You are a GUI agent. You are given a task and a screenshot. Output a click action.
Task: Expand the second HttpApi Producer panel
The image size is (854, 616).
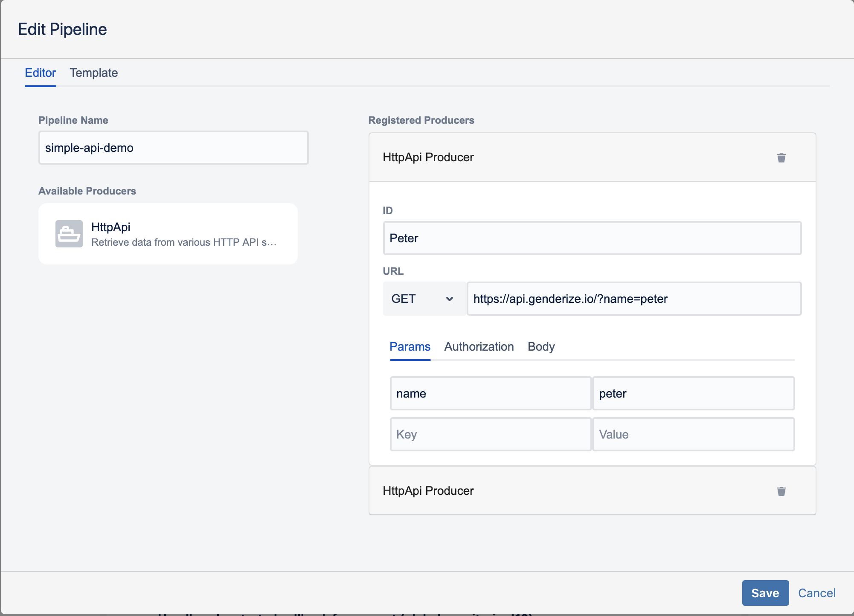pyautogui.click(x=428, y=491)
